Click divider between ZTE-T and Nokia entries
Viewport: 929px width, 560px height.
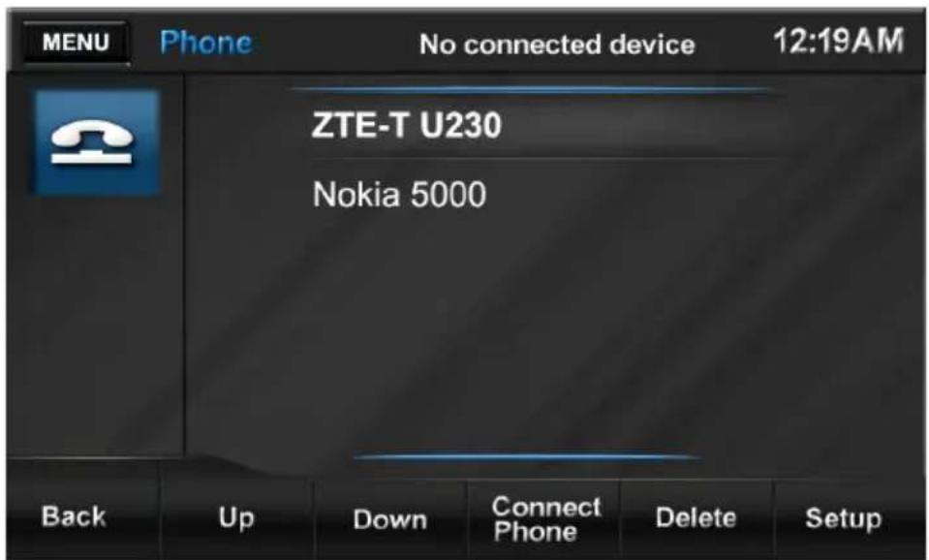click(545, 158)
